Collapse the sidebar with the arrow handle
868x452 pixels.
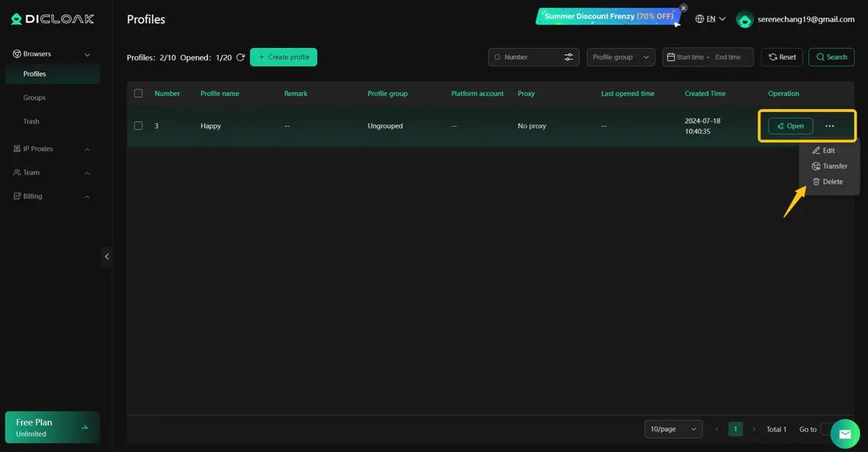106,257
